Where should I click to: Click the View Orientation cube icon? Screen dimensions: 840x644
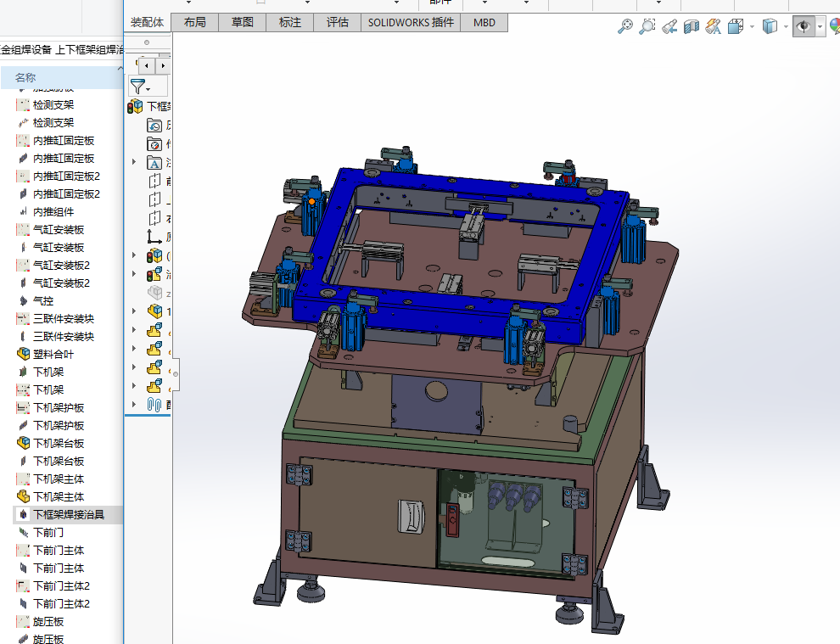pos(736,27)
